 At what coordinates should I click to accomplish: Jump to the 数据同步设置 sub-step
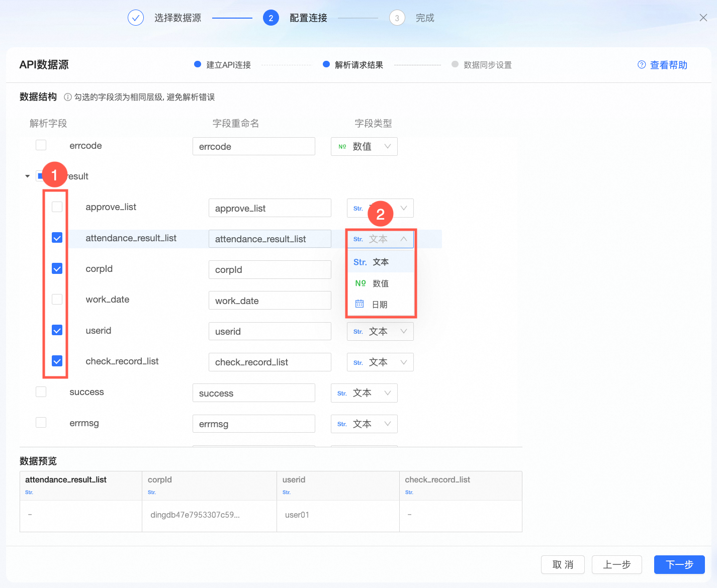[x=482, y=65]
